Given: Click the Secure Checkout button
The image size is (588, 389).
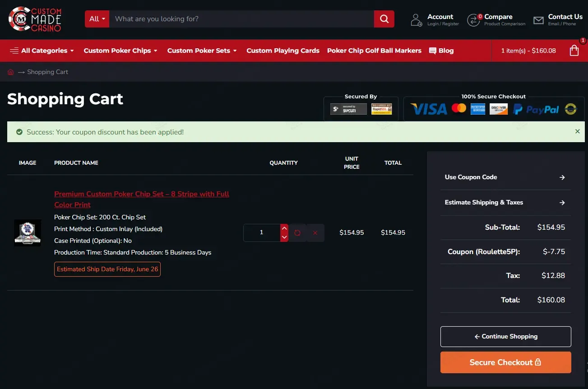Looking at the screenshot, I should click(505, 362).
